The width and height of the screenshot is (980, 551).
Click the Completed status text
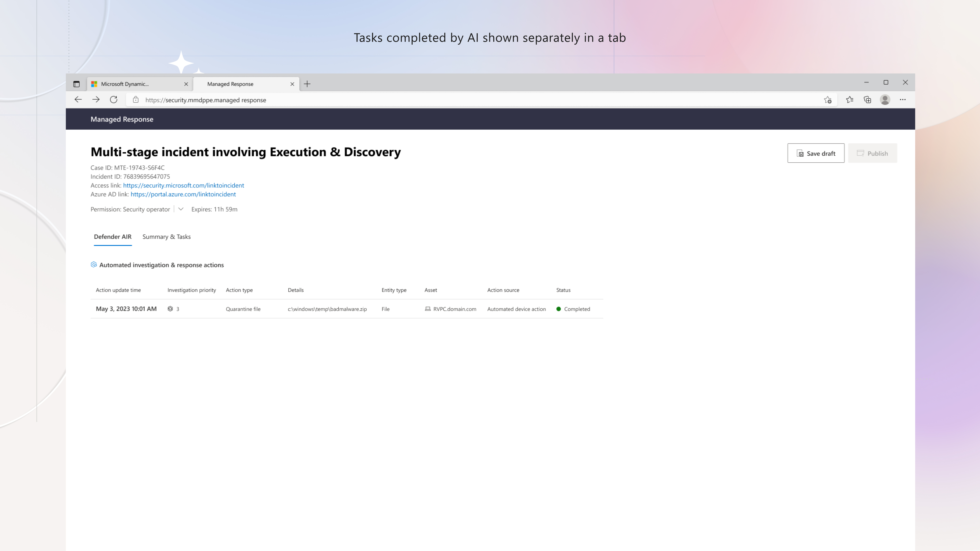(x=577, y=309)
